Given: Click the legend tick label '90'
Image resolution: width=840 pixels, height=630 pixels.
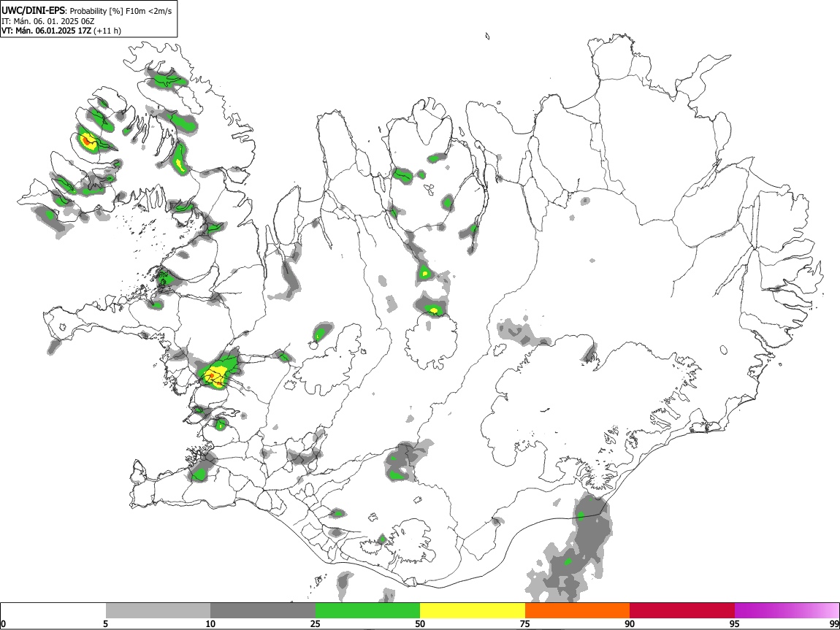Looking at the screenshot, I should [630, 624].
